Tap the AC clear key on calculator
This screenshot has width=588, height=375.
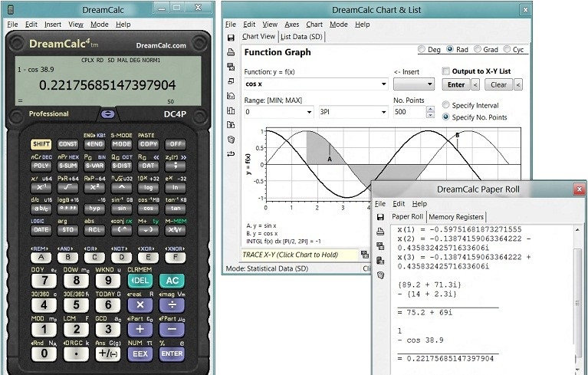point(172,281)
